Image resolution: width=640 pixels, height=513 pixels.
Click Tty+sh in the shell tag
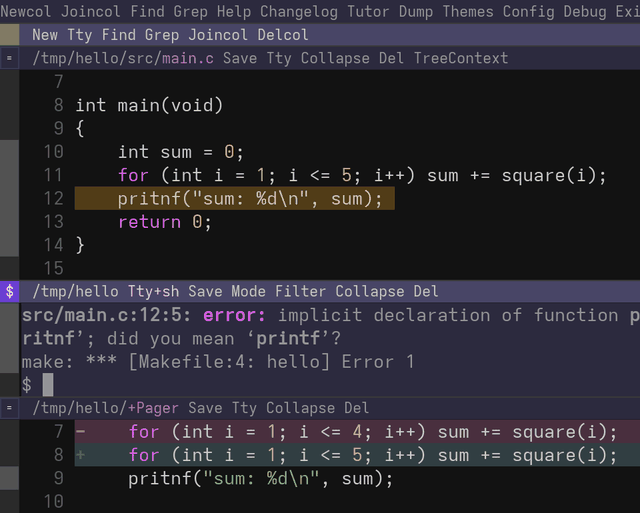click(x=153, y=291)
